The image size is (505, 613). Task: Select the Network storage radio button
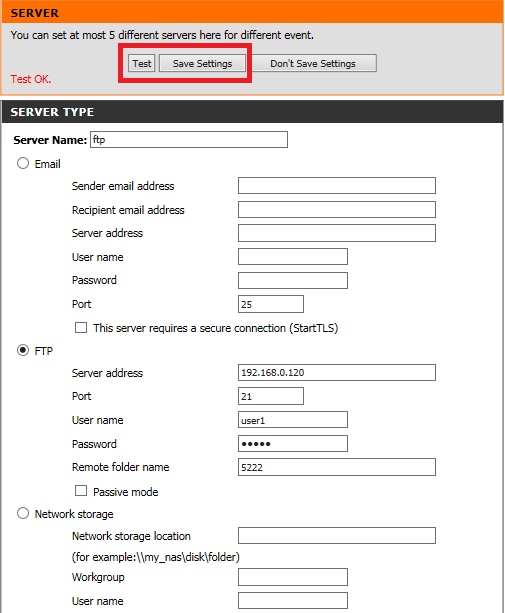coord(23,513)
